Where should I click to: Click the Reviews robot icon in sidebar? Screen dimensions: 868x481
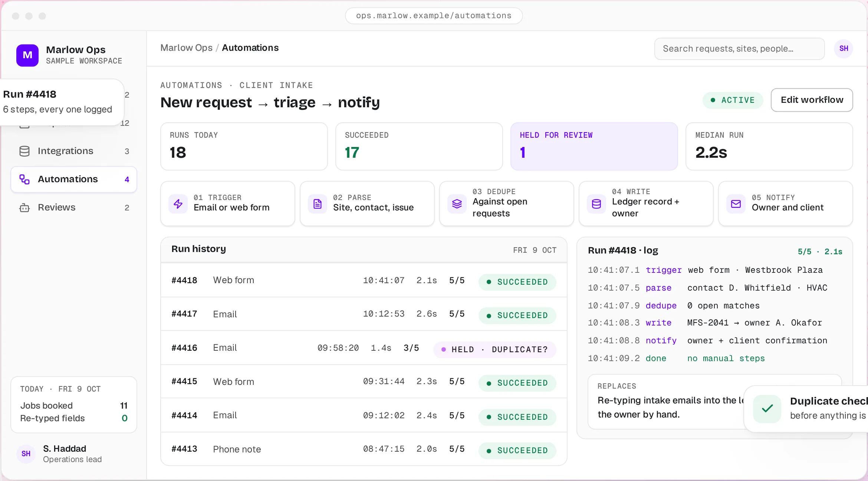(24, 207)
